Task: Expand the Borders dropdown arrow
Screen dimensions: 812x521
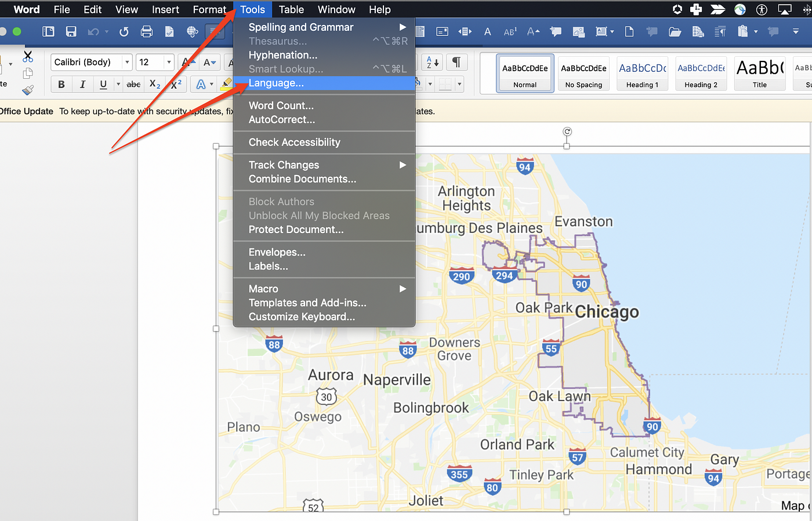Action: point(459,85)
